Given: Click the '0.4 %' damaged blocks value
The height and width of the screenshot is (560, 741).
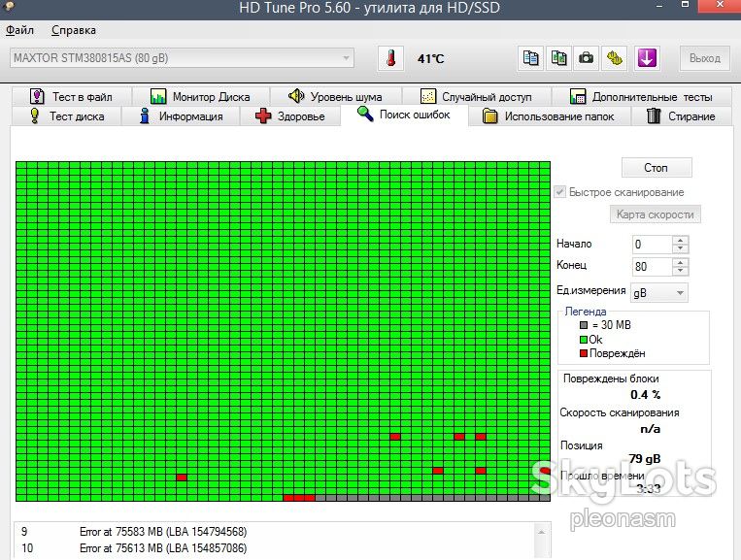Looking at the screenshot, I should pos(646,395).
